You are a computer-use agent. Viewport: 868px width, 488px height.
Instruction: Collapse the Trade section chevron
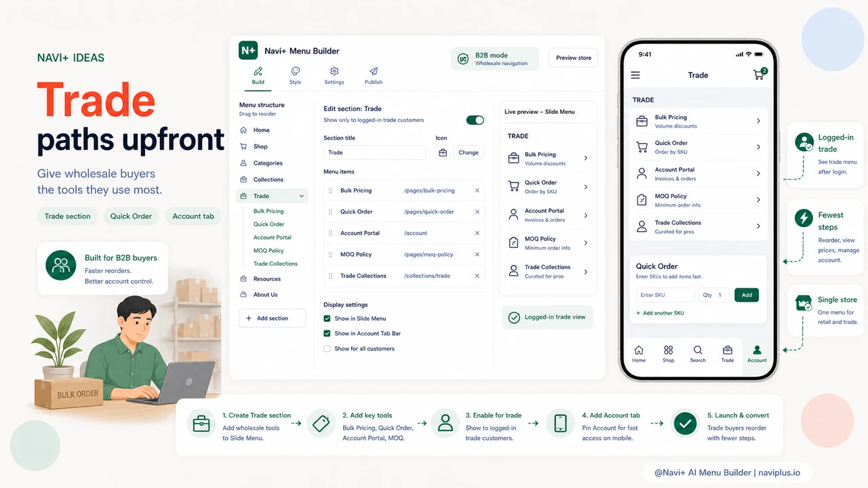pos(301,196)
